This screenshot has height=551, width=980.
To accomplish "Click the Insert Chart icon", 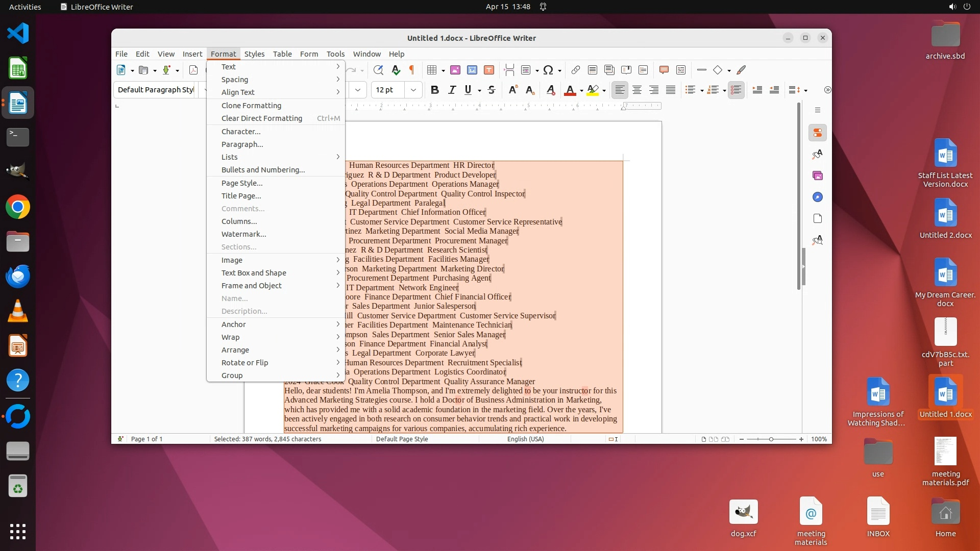I will pyautogui.click(x=472, y=70).
